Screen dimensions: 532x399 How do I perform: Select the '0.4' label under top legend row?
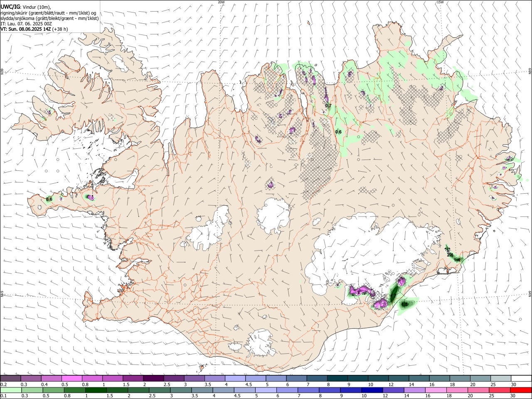click(x=44, y=384)
